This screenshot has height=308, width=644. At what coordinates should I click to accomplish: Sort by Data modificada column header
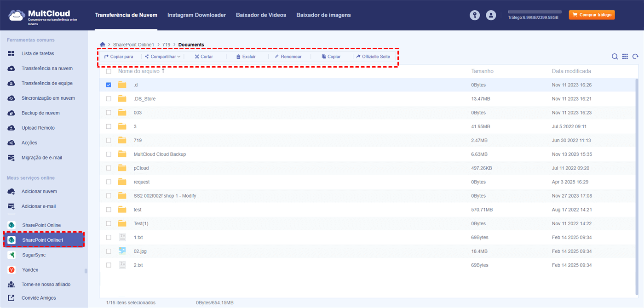point(571,71)
